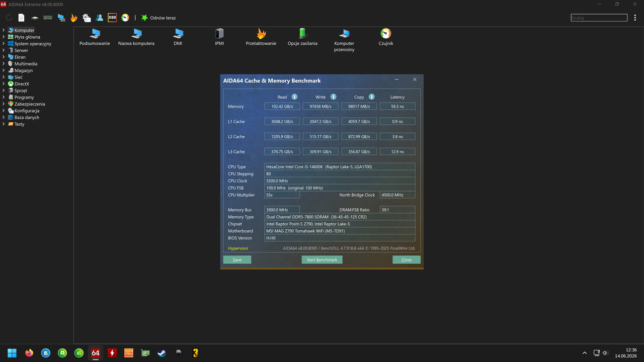Minimize the Cache & Memory Benchmark dialog
Viewport: 644px width, 362px height.
(x=397, y=80)
